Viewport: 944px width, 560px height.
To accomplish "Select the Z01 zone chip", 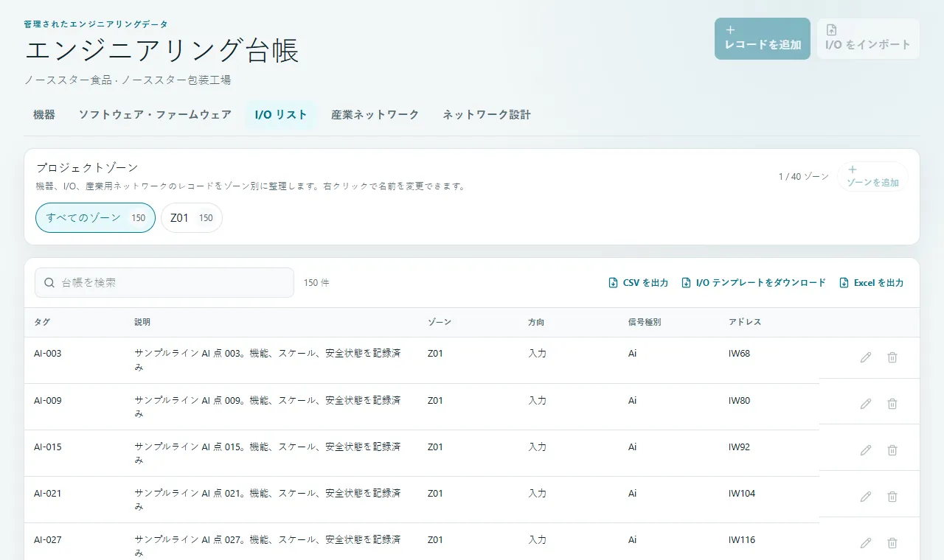I will pos(192,217).
